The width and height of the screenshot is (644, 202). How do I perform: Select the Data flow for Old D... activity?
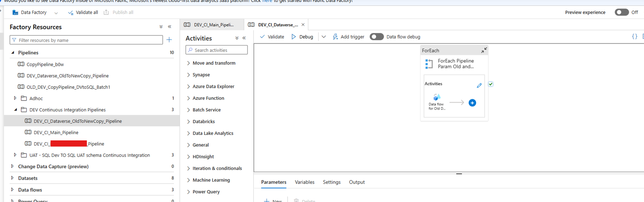(x=437, y=102)
